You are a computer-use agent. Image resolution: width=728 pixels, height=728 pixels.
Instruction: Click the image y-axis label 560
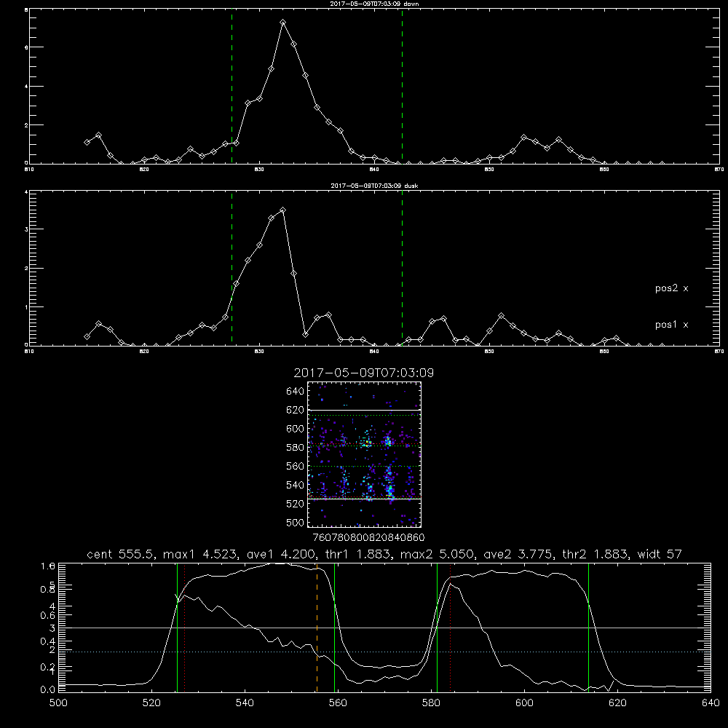296,466
